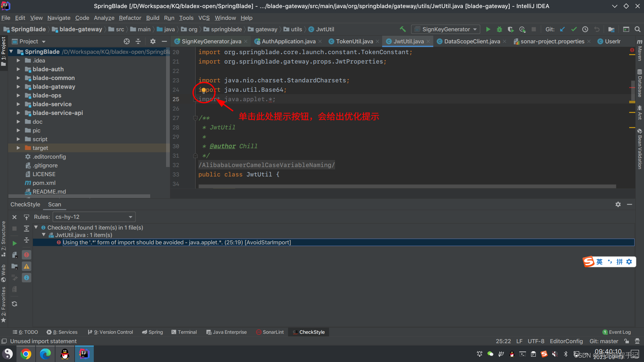Switch to TokenUtil.java editor tab
This screenshot has width=644, height=362.
click(x=354, y=41)
